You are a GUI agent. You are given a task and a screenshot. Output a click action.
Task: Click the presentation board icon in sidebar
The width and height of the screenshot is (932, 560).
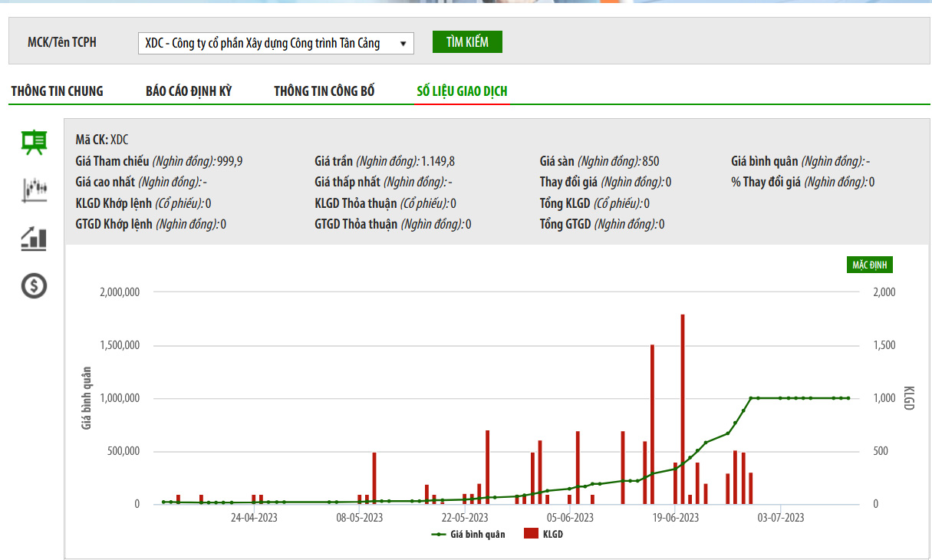[x=34, y=141]
